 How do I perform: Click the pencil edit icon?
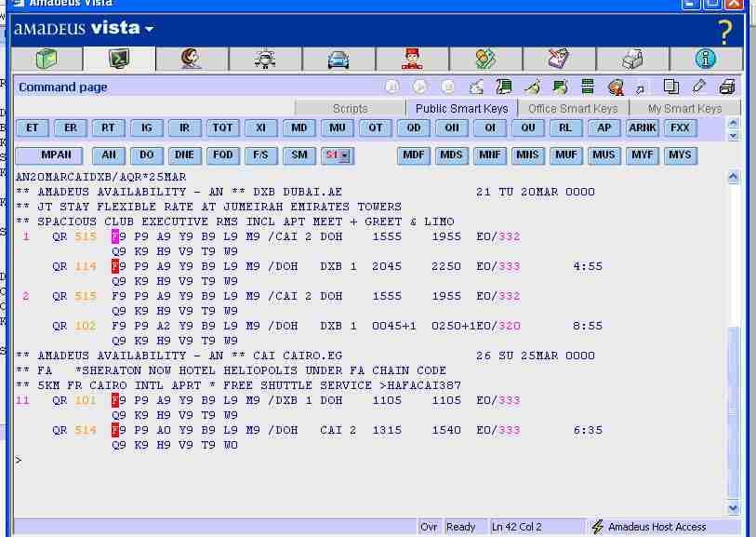[x=698, y=87]
